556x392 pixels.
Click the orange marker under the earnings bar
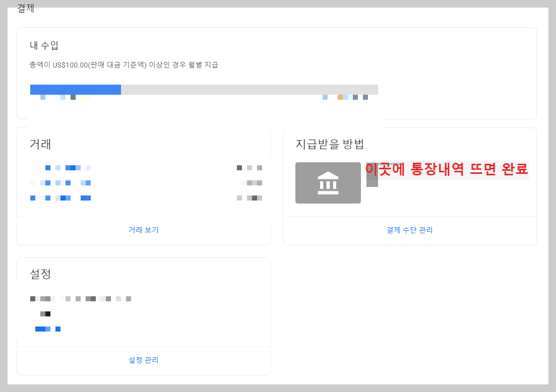point(340,97)
